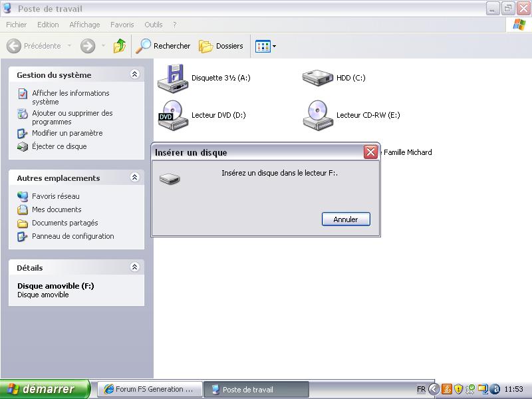Viewport: 532px width, 399px height.
Task: Open the Disquette 3½ (A:) drive icon
Action: 173,78
